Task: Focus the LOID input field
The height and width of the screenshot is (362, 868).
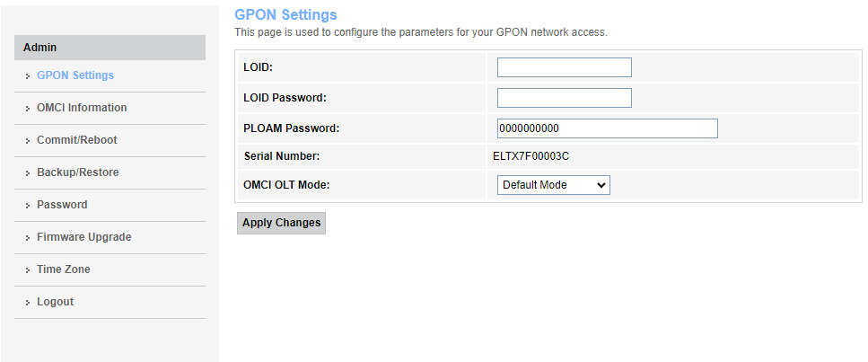Action: (x=564, y=67)
